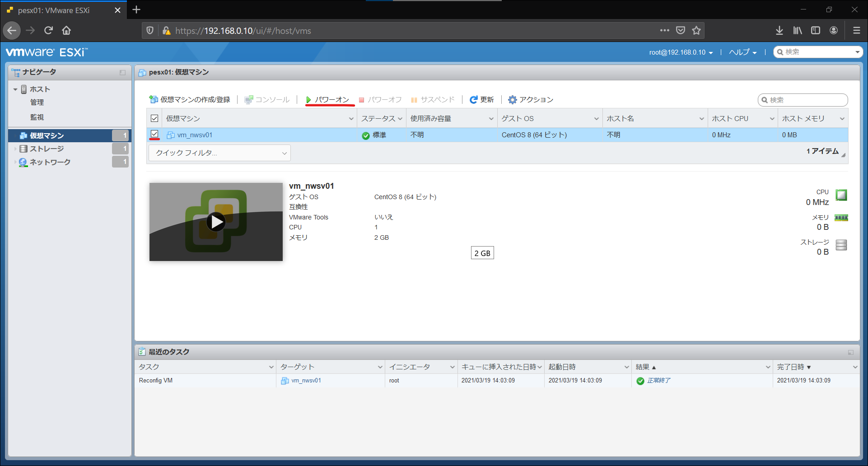This screenshot has width=868, height=466.
Task: Click the storage (ストレージ) resource icon
Action: click(841, 245)
